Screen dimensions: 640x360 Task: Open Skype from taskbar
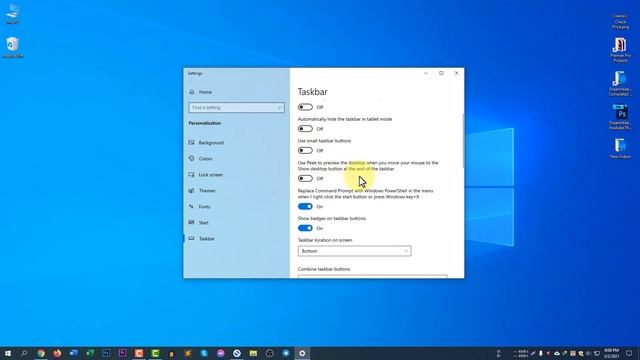pyautogui.click(x=204, y=353)
